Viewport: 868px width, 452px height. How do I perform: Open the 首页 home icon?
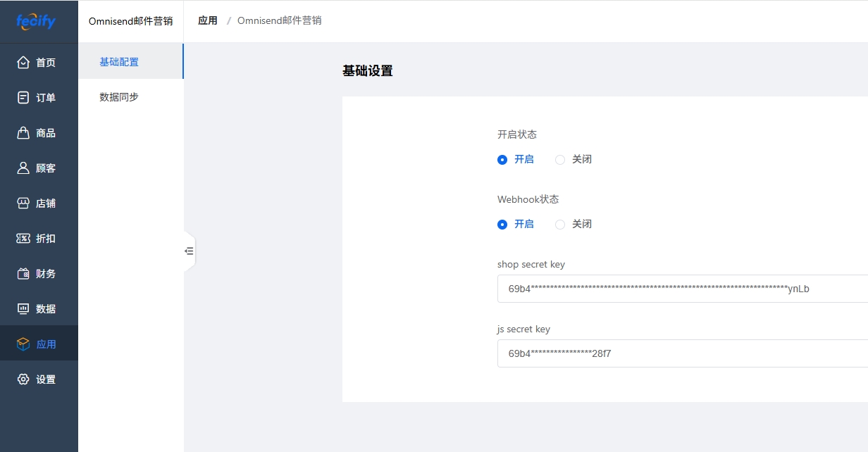pyautogui.click(x=23, y=63)
